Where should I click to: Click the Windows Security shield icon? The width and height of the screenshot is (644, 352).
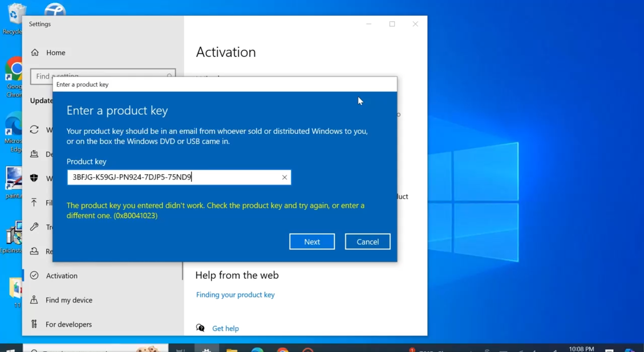tap(34, 178)
